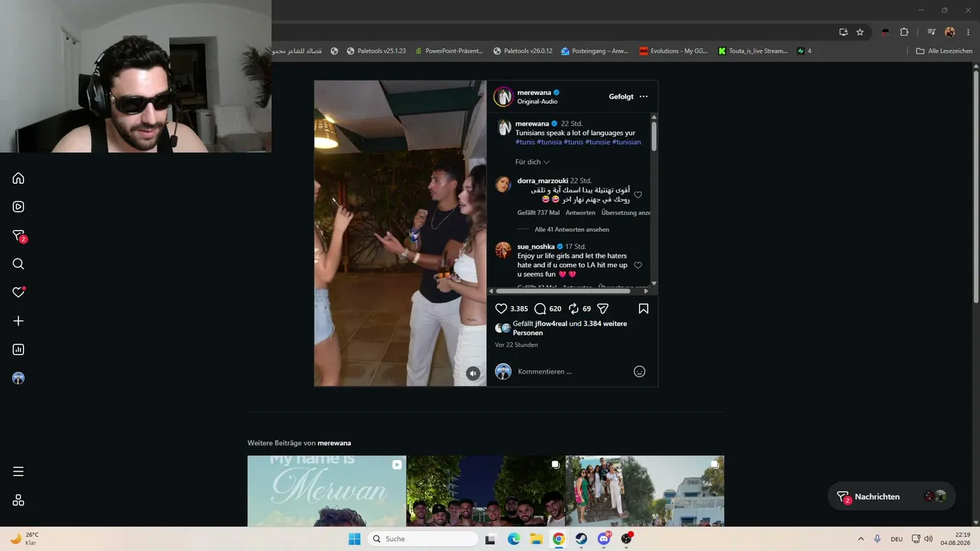Bookmark this page with the star icon
The image size is (980, 551).
(860, 32)
